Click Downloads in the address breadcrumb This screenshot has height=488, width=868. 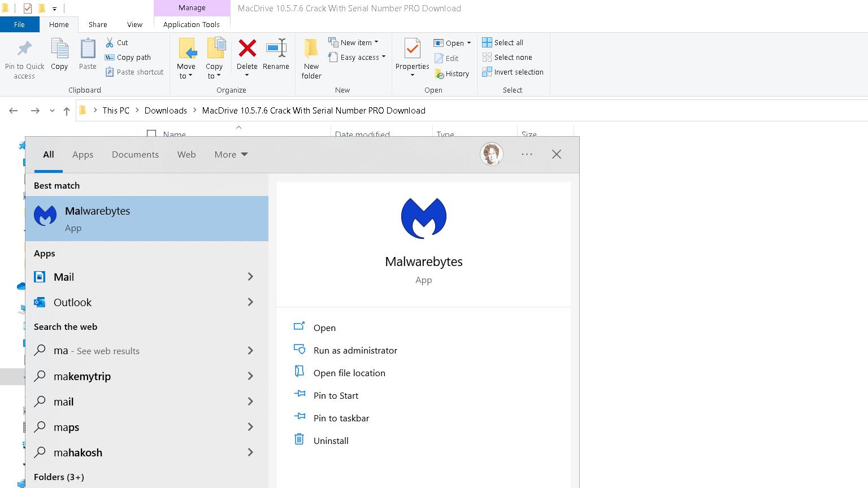click(x=166, y=110)
